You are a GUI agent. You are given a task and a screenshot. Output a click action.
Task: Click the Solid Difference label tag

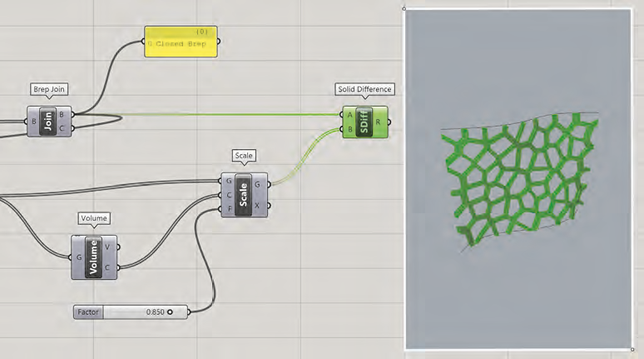tap(364, 89)
